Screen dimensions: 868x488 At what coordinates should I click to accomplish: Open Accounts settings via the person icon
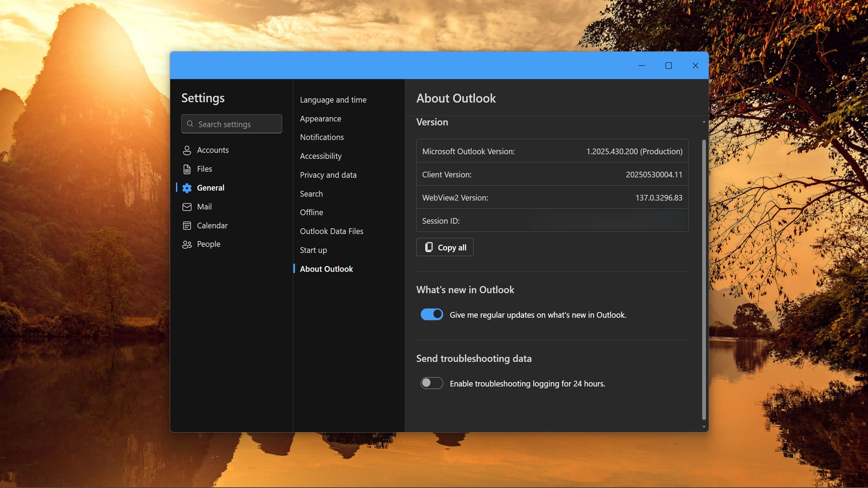pos(187,150)
